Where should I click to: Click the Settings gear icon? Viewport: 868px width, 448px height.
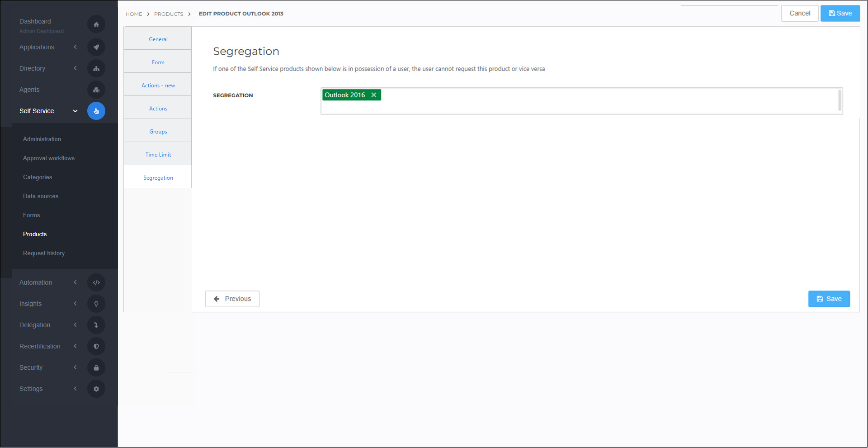pos(96,389)
